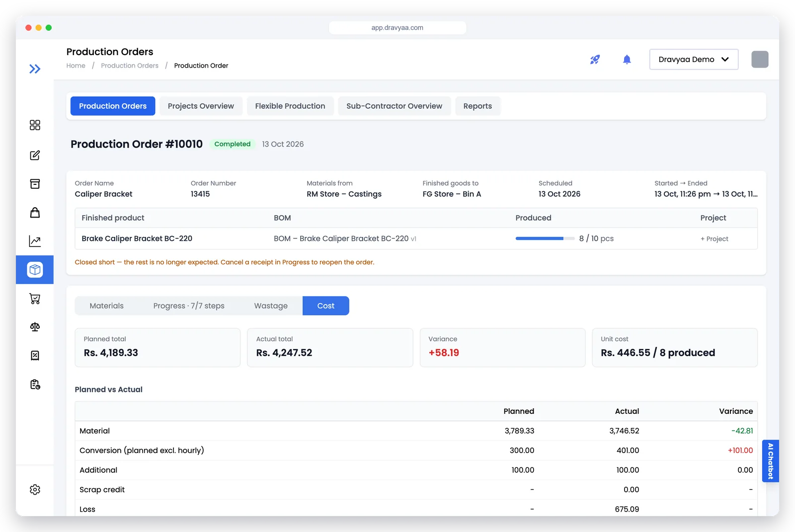
Task: Go to the Reports tab
Action: point(477,106)
